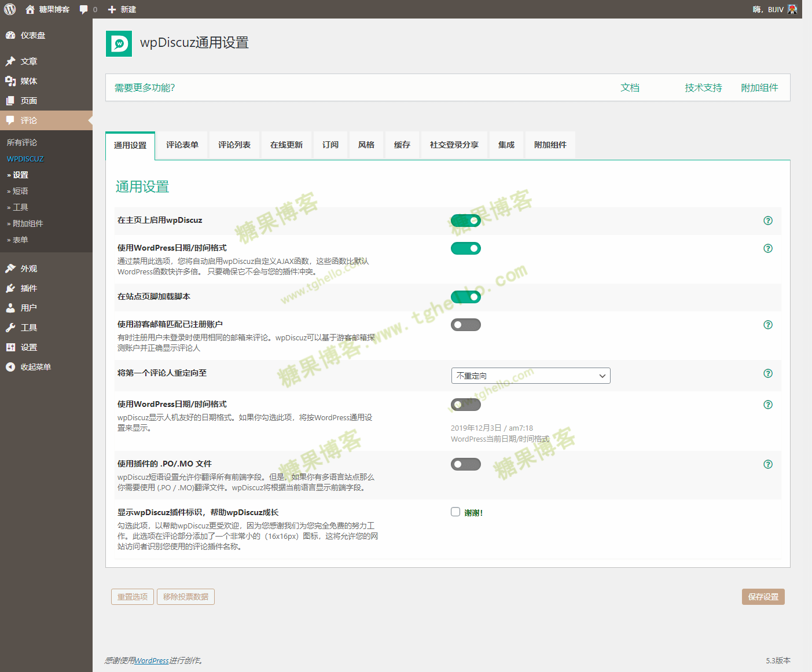The height and width of the screenshot is (672, 812).
Task: Open the 文档 link
Action: [x=630, y=88]
